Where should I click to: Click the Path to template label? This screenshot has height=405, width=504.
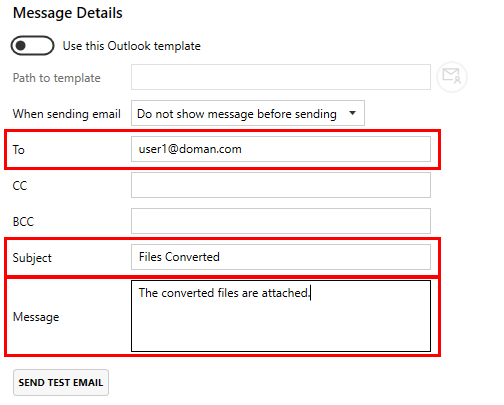tap(57, 78)
